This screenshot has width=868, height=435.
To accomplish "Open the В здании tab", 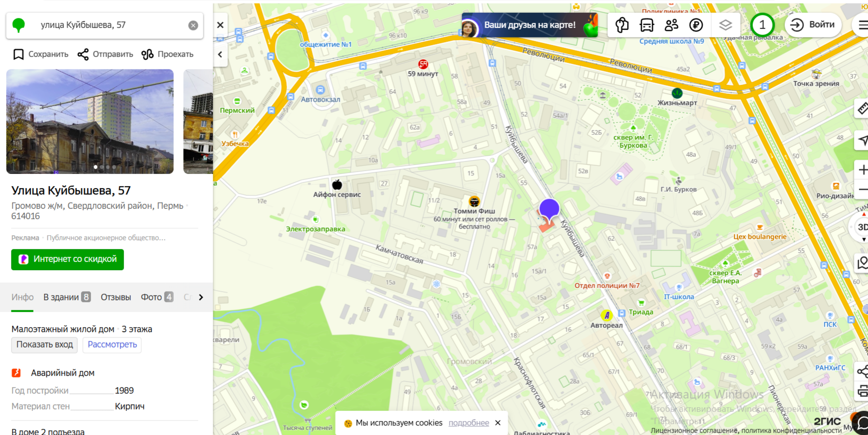I will pyautogui.click(x=67, y=297).
